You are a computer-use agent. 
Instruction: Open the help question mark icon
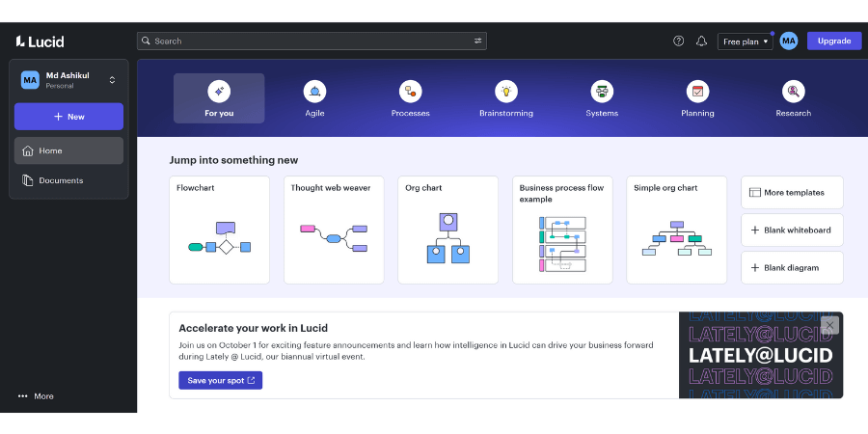click(x=678, y=41)
